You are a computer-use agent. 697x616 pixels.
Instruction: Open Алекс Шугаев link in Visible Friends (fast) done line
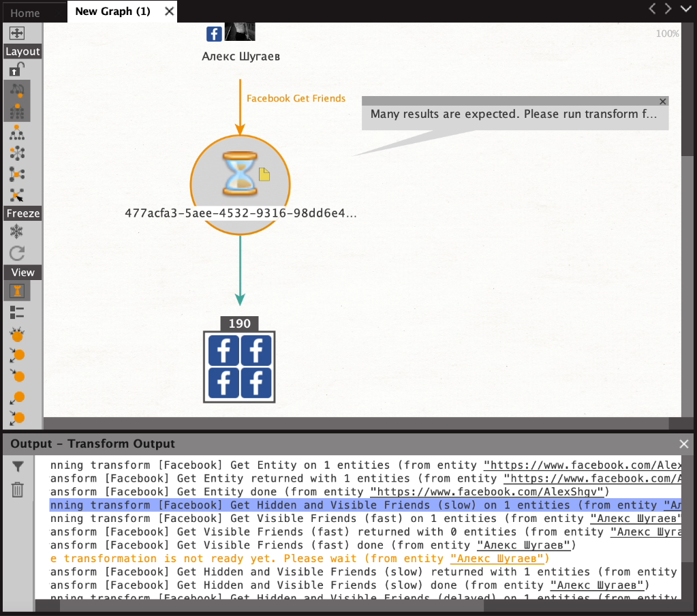524,545
